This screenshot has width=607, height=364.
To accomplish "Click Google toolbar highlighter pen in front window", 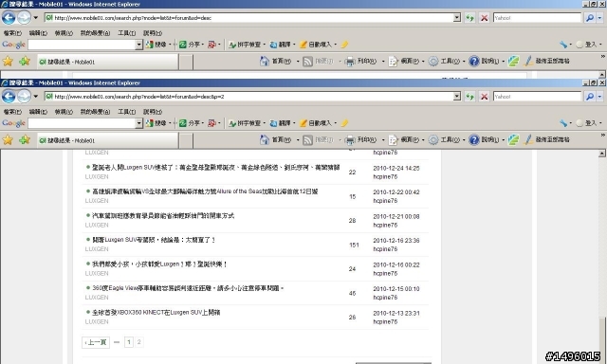I will 344,123.
